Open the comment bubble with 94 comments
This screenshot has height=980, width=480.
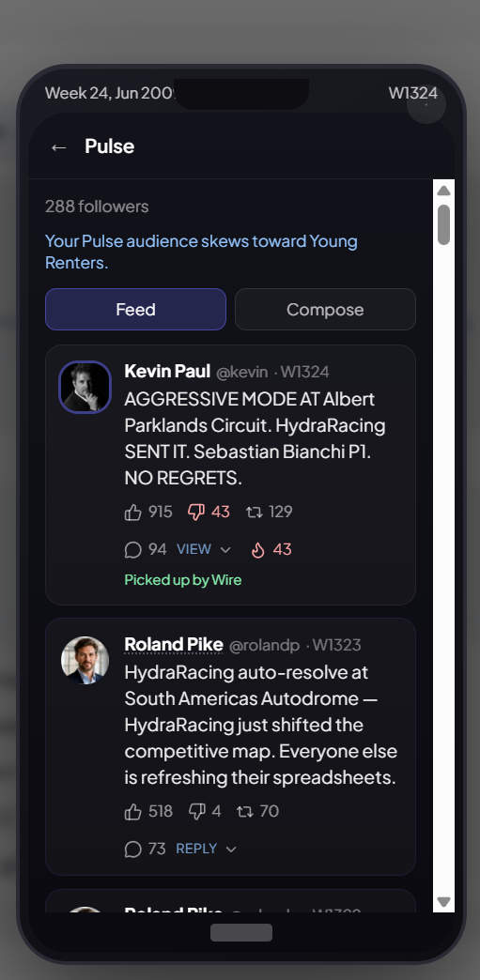tap(132, 549)
